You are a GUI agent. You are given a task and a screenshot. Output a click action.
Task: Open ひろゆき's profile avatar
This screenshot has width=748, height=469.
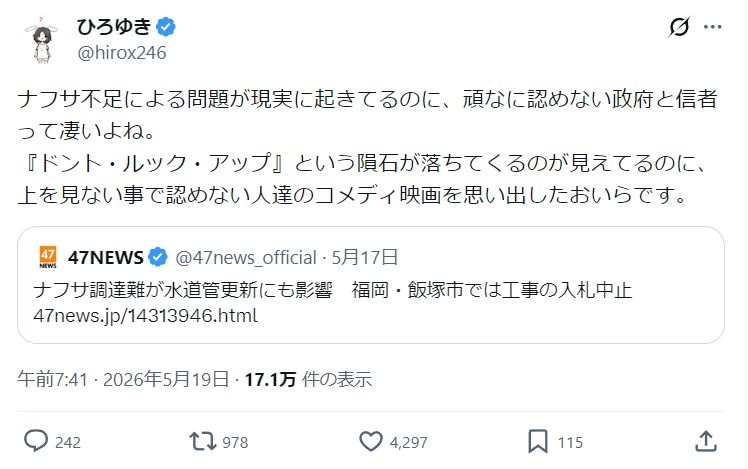(x=42, y=40)
